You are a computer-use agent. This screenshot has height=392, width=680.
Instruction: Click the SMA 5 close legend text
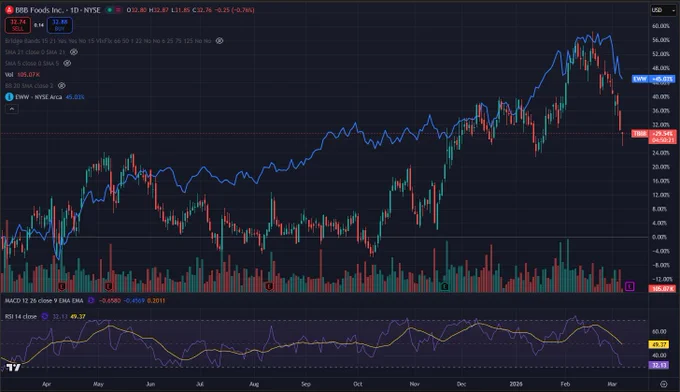pos(32,63)
